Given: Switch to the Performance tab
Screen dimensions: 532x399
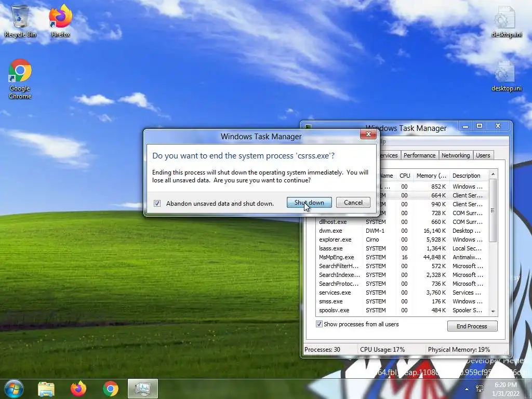Looking at the screenshot, I should (419, 155).
